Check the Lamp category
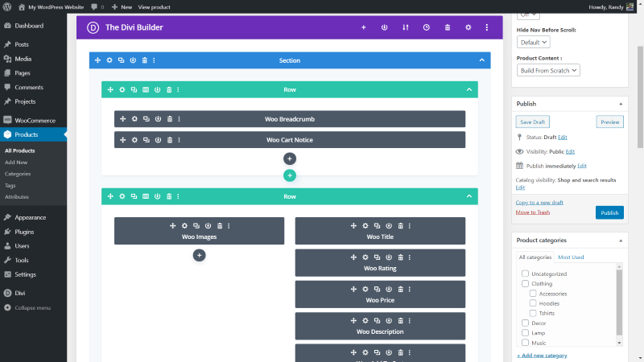The width and height of the screenshot is (644, 362). (x=525, y=332)
